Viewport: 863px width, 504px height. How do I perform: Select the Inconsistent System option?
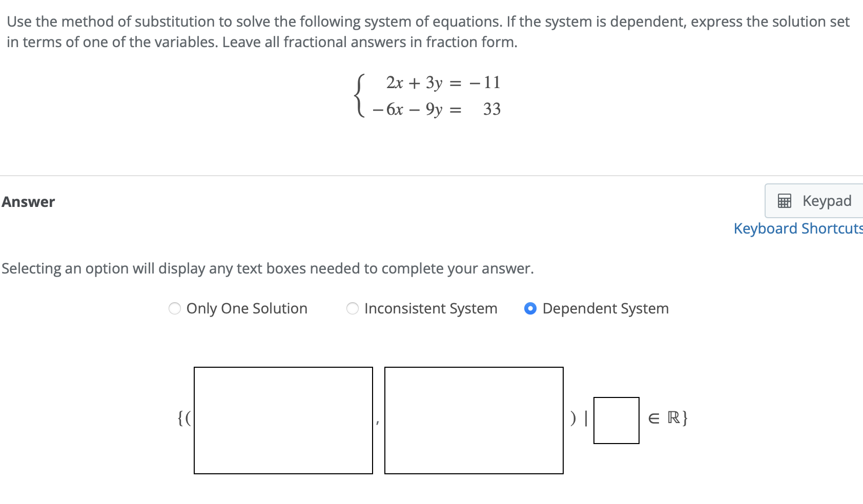(352, 308)
